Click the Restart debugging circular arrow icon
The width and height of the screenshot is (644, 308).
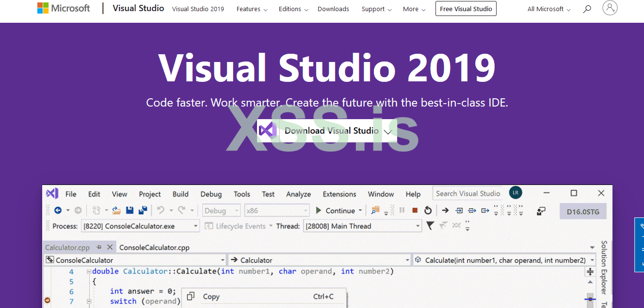coord(428,210)
